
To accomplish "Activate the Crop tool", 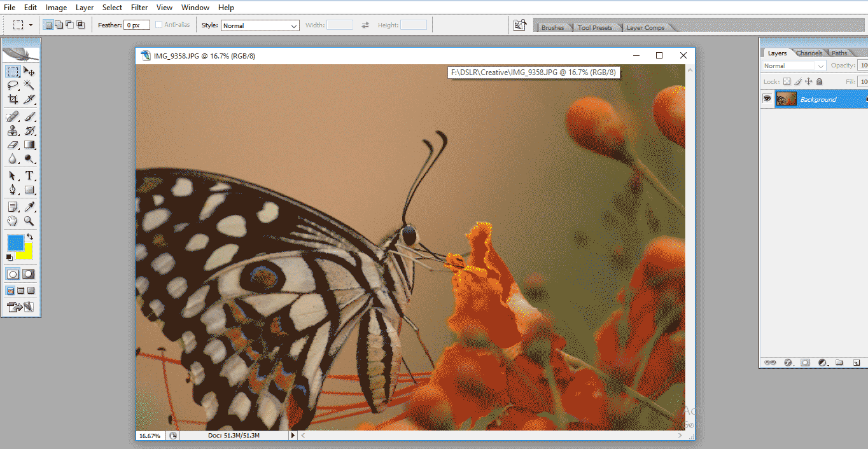I will click(x=13, y=99).
